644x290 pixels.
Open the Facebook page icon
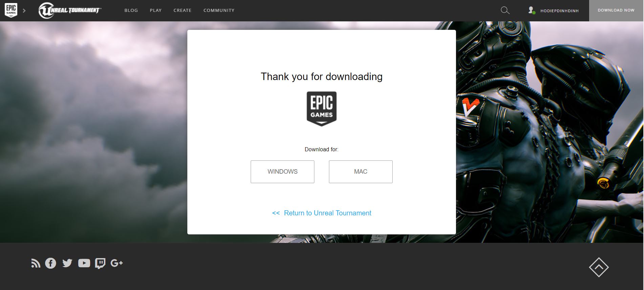point(50,263)
